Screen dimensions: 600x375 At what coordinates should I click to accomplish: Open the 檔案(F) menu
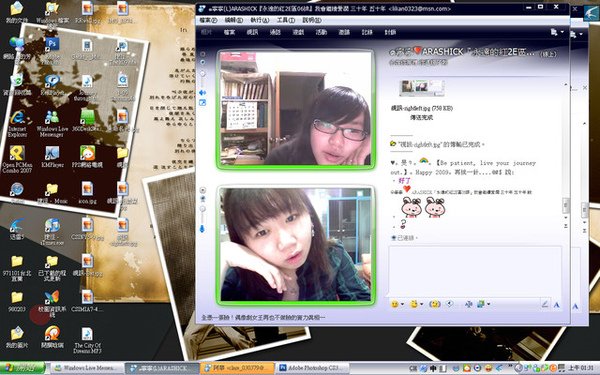pos(208,20)
